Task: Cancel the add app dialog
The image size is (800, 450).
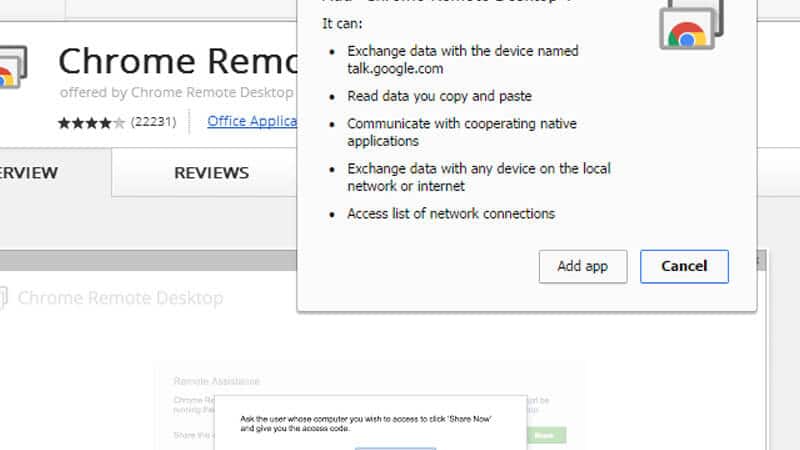Action: tap(684, 266)
